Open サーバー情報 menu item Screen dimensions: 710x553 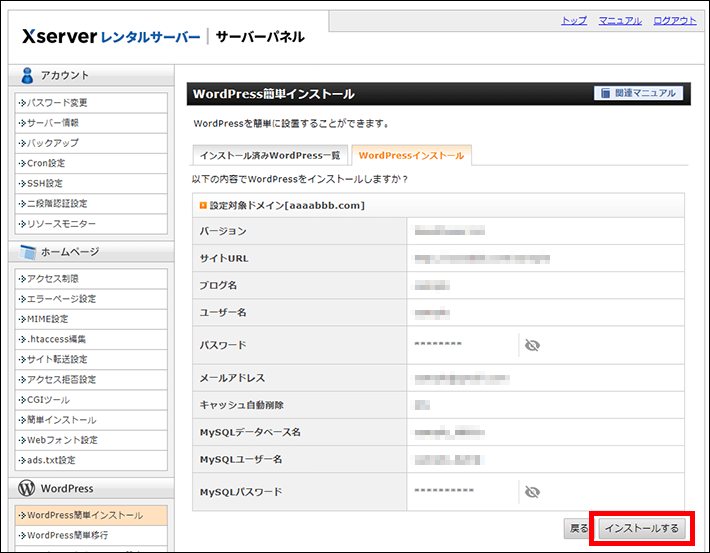[x=91, y=123]
